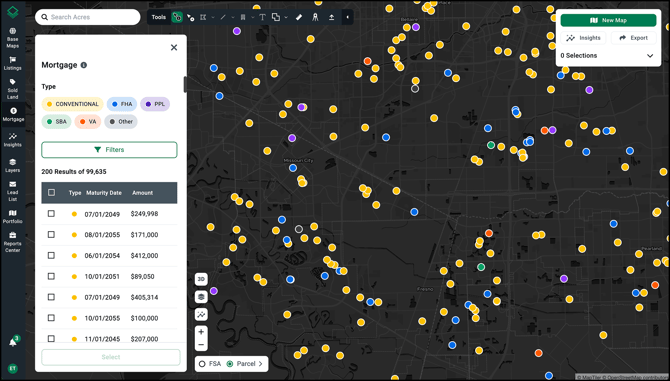Check the $171,000 mortgage row checkbox
The width and height of the screenshot is (670, 381).
[x=51, y=234]
